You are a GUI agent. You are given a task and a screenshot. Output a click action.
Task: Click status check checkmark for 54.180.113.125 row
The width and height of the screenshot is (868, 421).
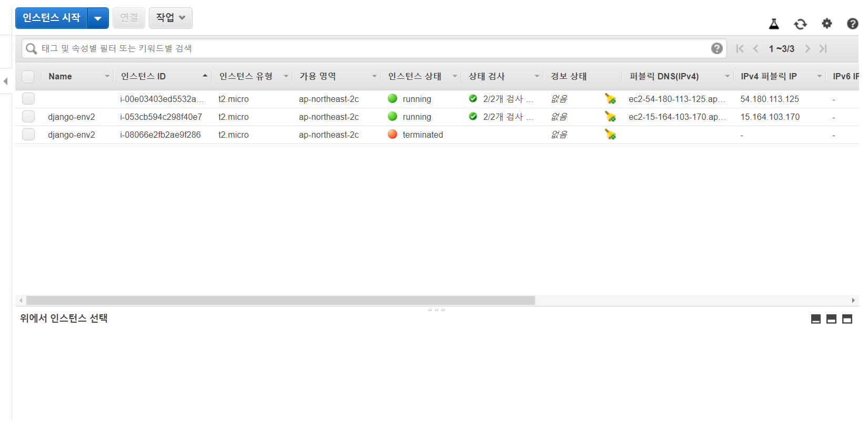pyautogui.click(x=473, y=98)
